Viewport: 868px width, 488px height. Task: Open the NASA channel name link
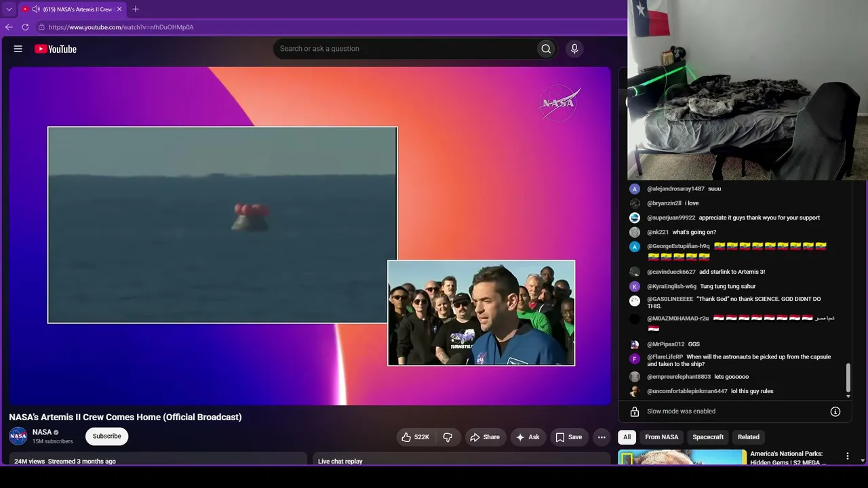click(42, 432)
